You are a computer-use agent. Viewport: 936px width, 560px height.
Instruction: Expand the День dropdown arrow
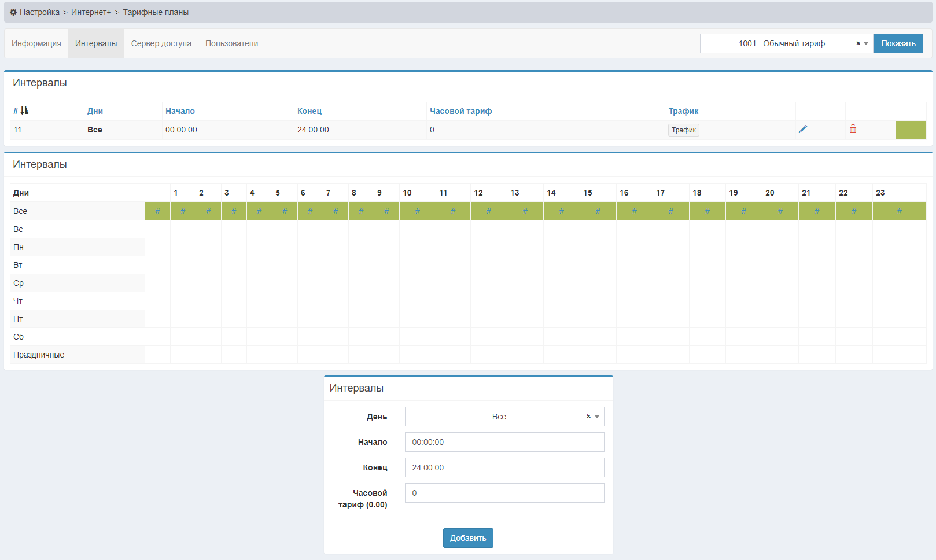[x=597, y=417]
